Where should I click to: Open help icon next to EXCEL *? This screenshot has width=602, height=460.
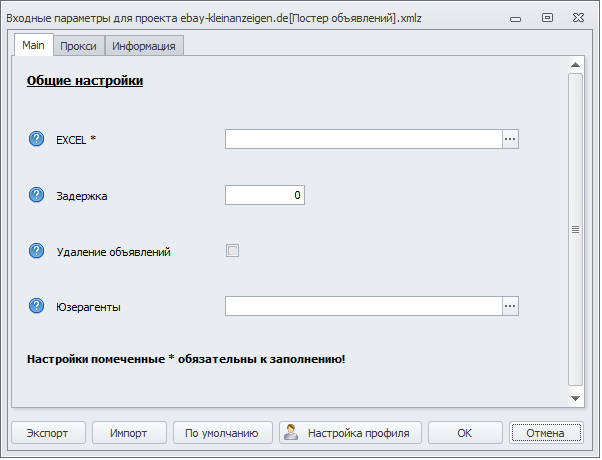(36, 139)
